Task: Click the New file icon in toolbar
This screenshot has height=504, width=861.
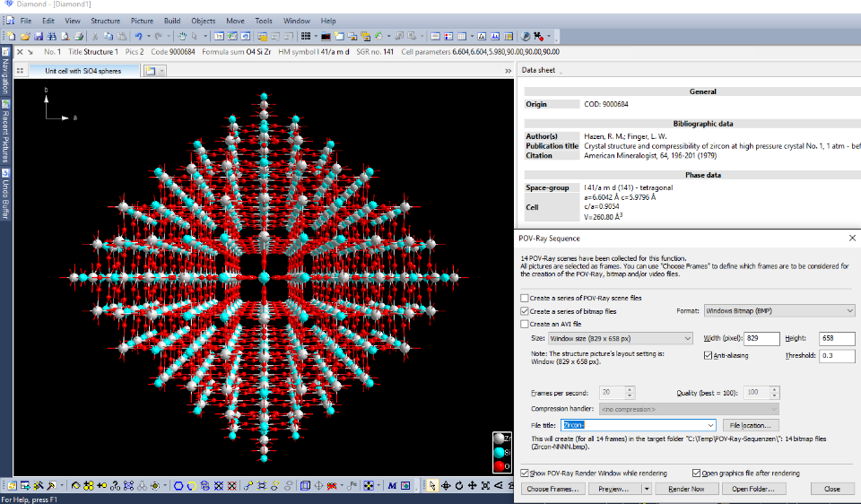Action: [x=11, y=36]
